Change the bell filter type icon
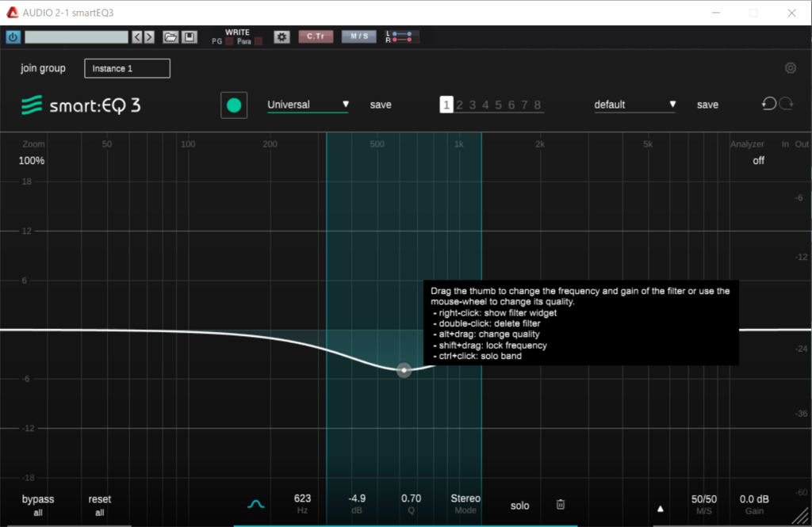 point(256,504)
